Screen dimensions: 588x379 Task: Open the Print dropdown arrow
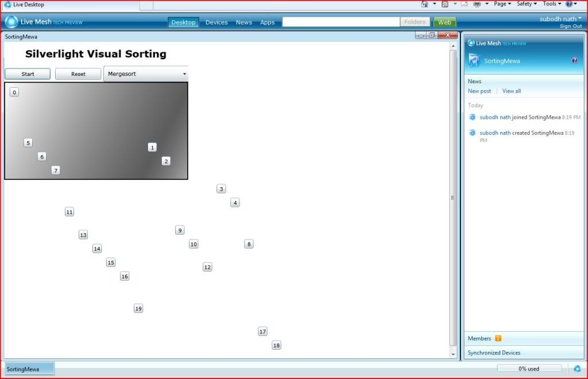tap(487, 4)
